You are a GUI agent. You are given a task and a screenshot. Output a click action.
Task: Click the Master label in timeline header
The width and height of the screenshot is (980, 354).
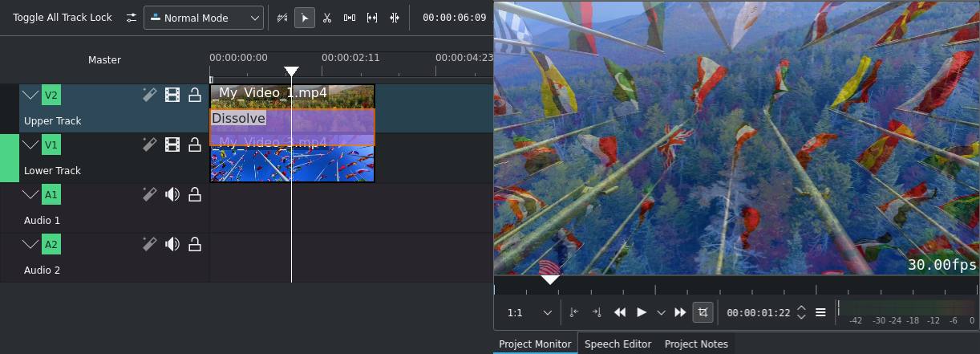(x=104, y=60)
